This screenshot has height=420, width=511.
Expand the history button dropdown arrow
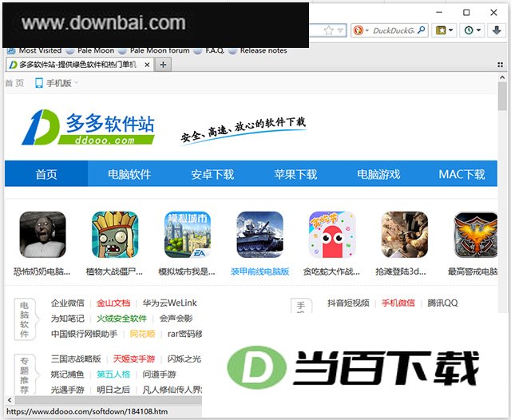coord(479,30)
